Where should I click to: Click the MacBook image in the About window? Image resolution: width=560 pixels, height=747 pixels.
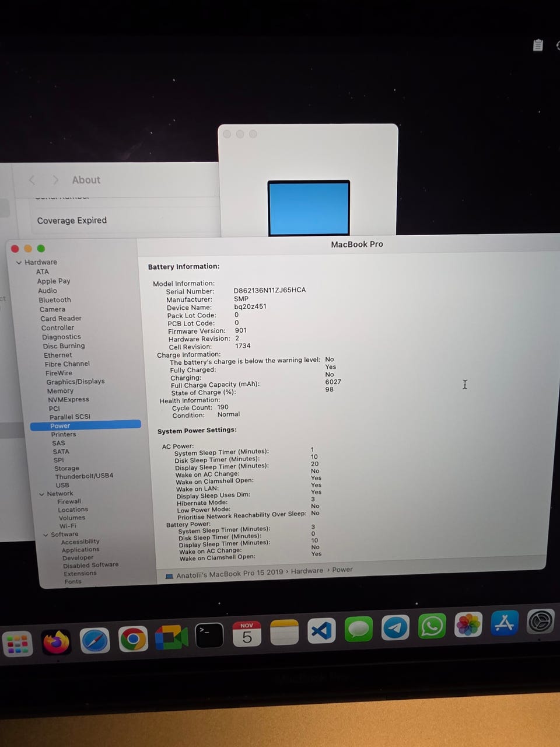pos(309,208)
